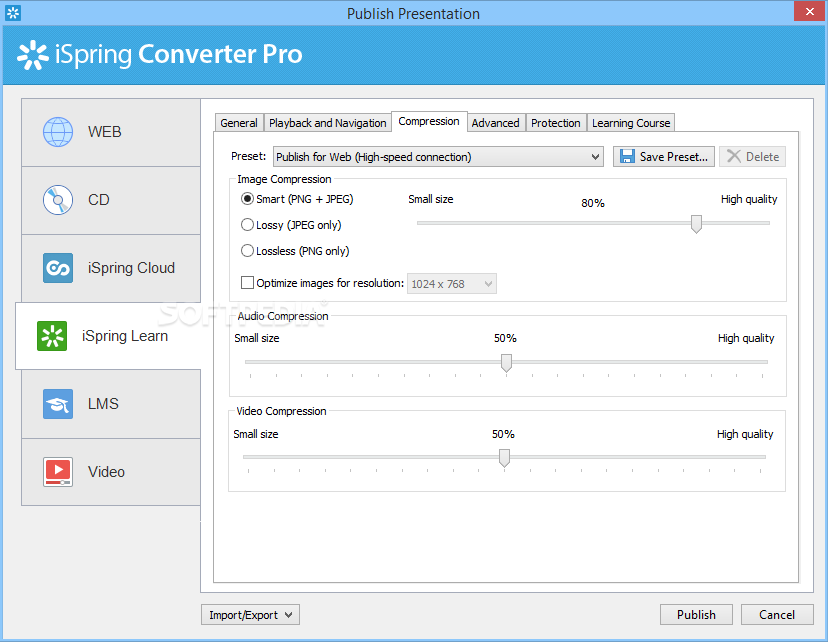Click the Delete text label
Screen dimensions: 828x642
pyautogui.click(x=763, y=157)
